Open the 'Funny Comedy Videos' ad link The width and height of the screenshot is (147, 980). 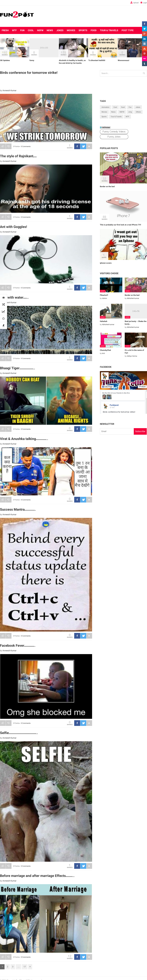[114, 132]
